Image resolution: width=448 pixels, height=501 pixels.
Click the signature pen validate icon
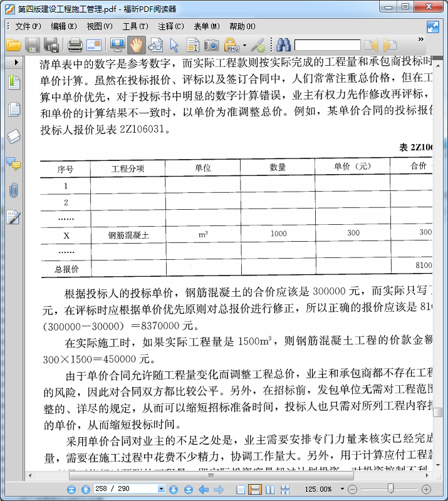[x=258, y=45]
